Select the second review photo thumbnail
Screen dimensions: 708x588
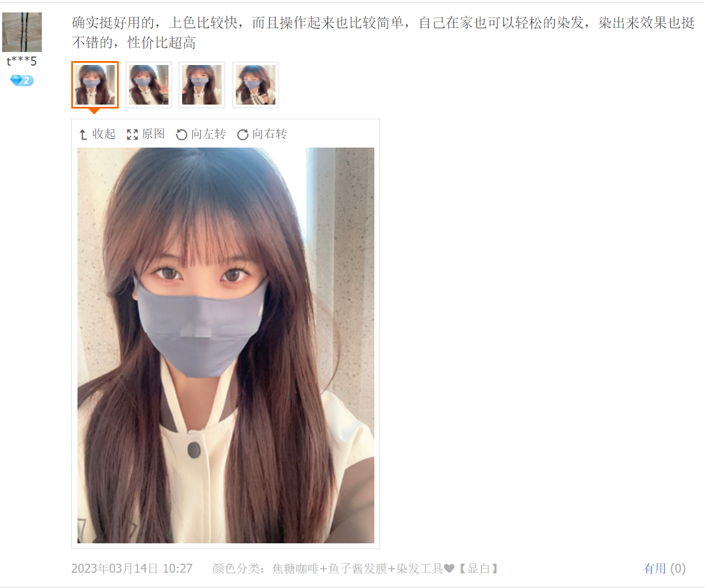coord(149,85)
